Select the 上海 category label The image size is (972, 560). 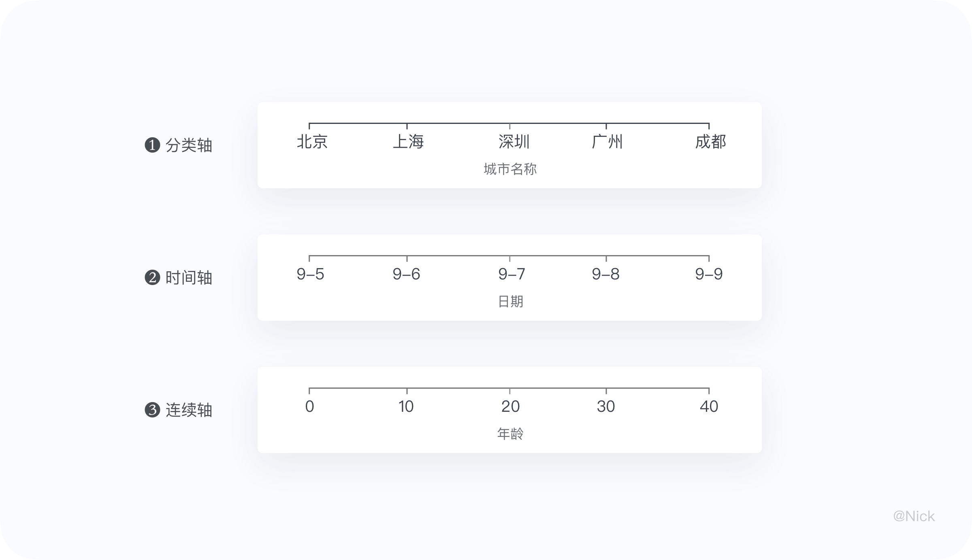(408, 142)
